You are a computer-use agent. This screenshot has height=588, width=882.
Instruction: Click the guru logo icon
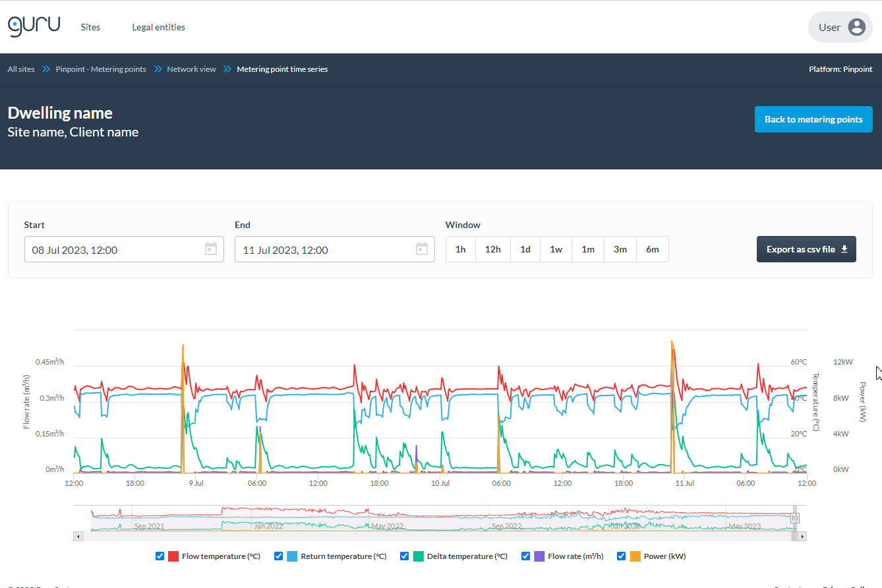pyautogui.click(x=34, y=26)
